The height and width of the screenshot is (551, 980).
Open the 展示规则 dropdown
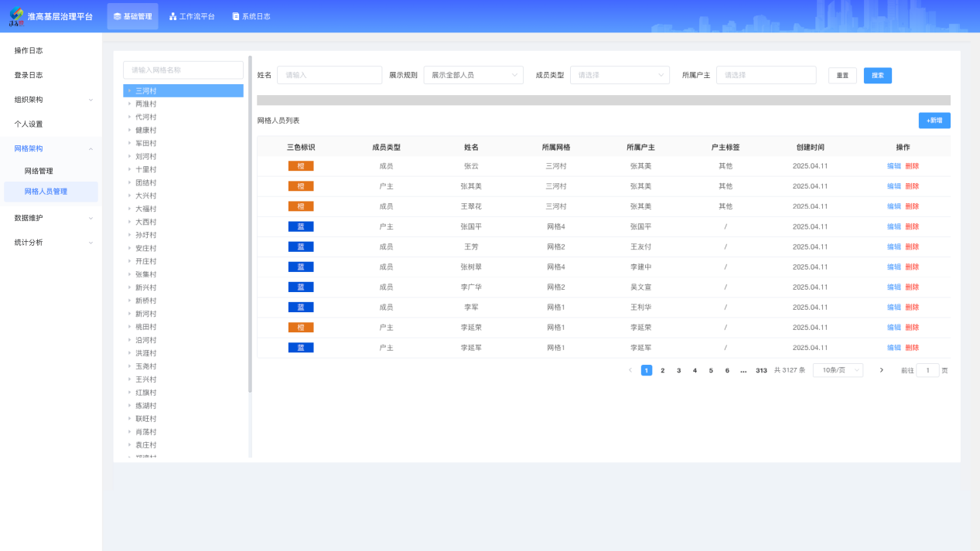click(x=473, y=75)
